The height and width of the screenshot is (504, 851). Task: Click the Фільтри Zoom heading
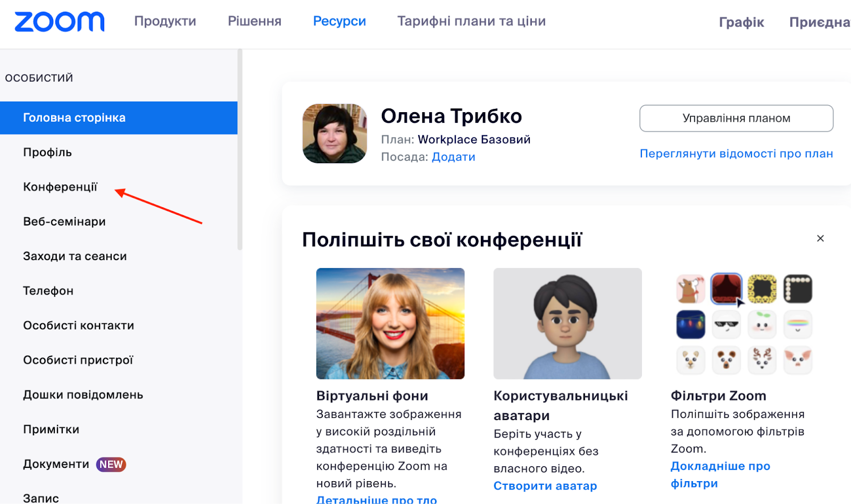coord(718,396)
